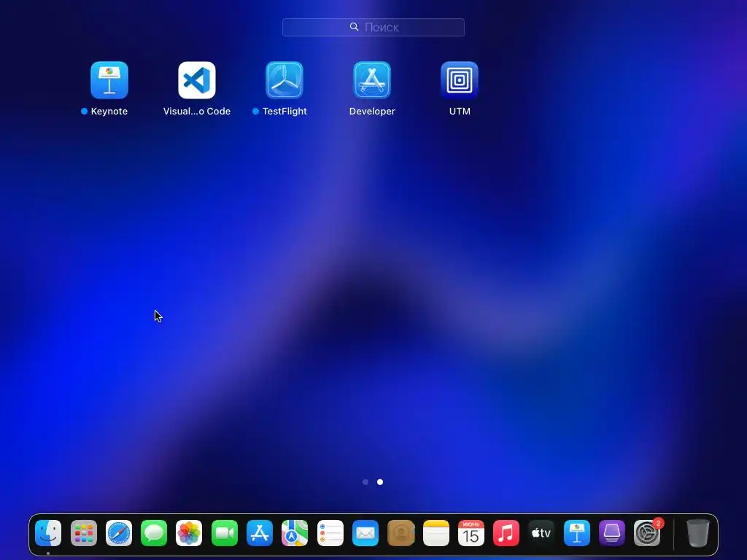The height and width of the screenshot is (560, 747).
Task: Click the Launchpad icon in the Dock
Action: click(84, 533)
